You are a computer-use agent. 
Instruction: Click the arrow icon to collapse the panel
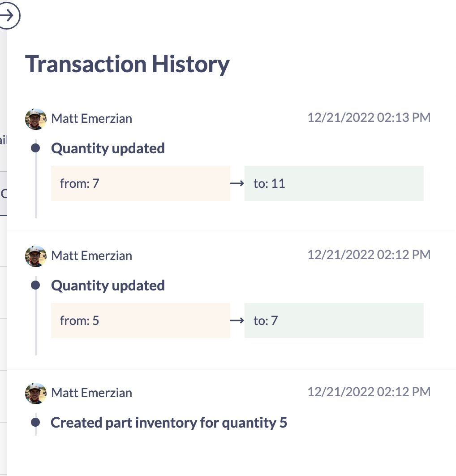[8, 16]
